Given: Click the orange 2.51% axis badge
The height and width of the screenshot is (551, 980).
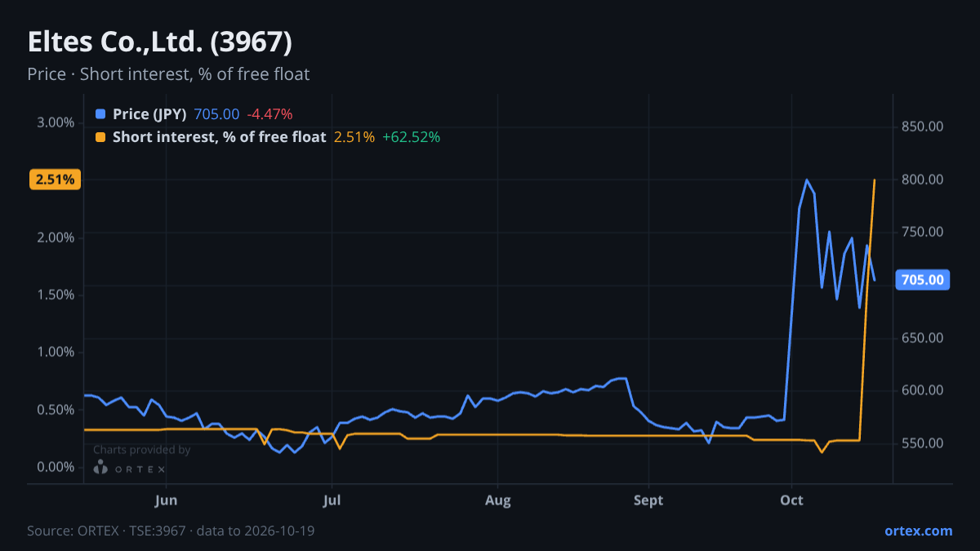Looking at the screenshot, I should (56, 180).
